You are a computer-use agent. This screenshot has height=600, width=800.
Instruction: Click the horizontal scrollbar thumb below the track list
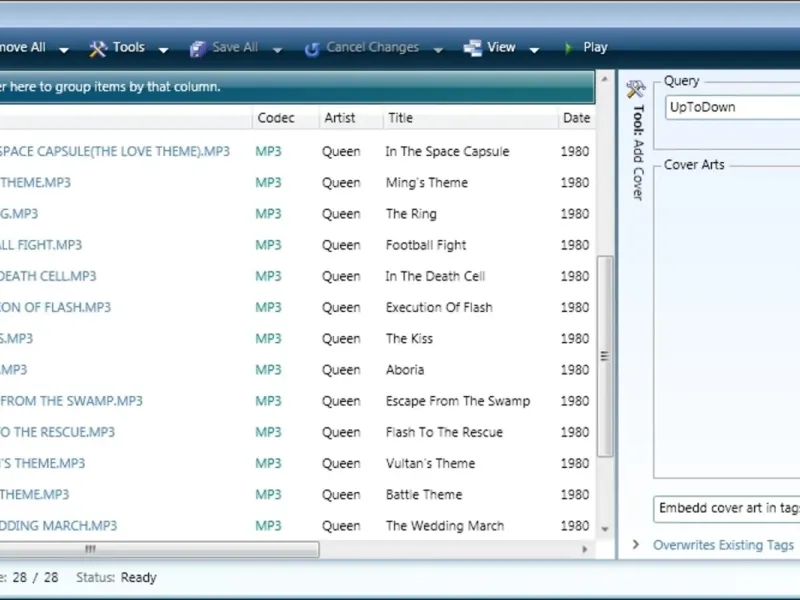pyautogui.click(x=159, y=549)
